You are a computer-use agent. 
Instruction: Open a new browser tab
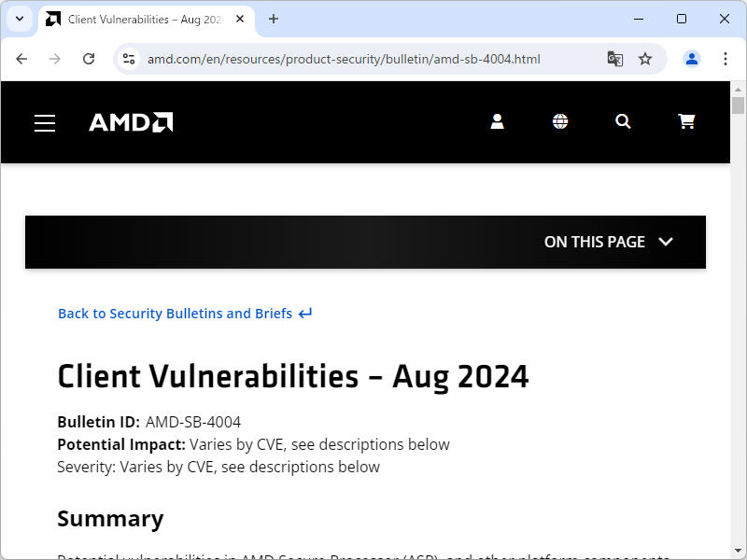tap(274, 19)
